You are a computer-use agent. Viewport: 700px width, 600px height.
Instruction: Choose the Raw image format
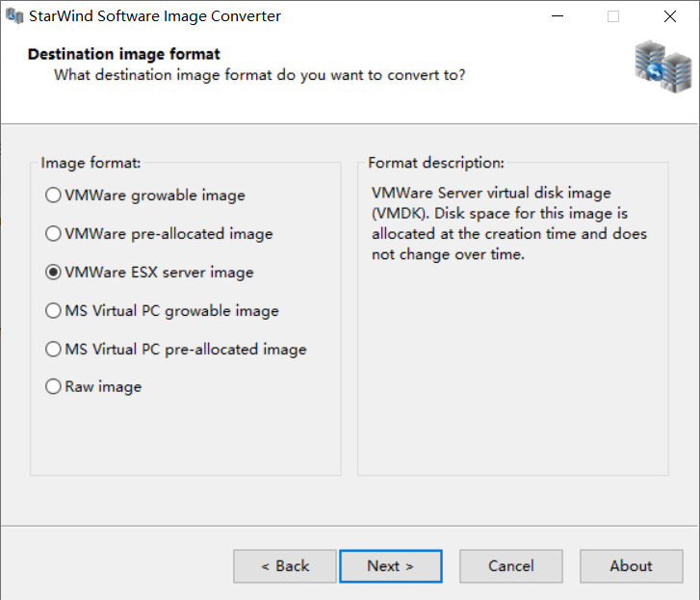pyautogui.click(x=53, y=387)
